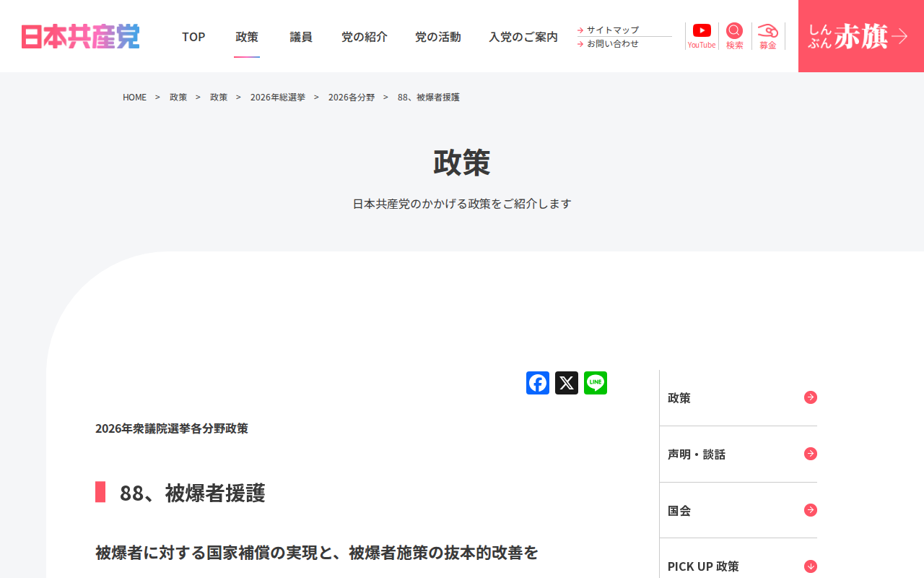Share the page via LINE
This screenshot has height=578, width=924.
[596, 383]
